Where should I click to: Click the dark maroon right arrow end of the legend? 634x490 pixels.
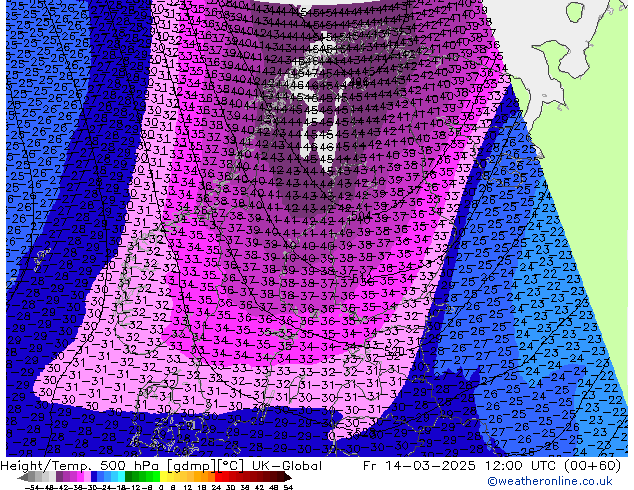point(288,477)
